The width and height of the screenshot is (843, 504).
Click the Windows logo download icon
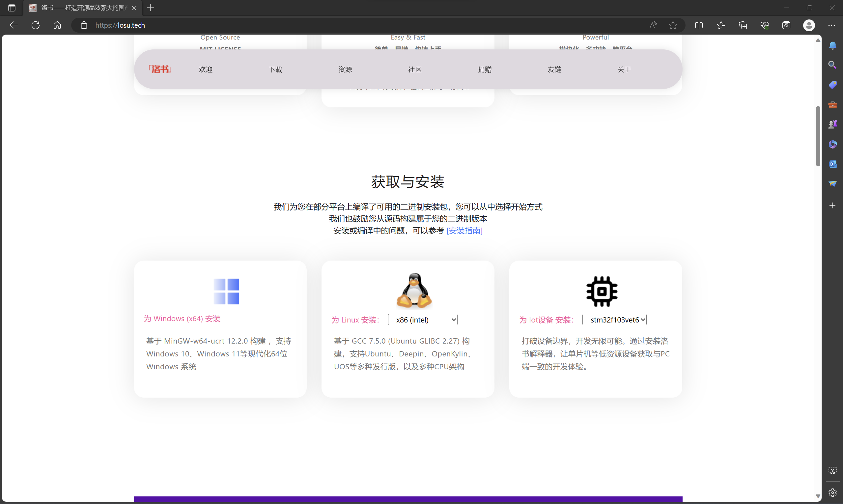(x=226, y=292)
